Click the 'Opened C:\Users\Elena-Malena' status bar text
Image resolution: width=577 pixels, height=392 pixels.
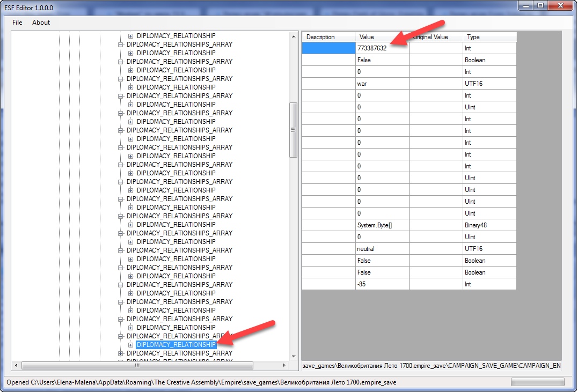[x=201, y=382]
